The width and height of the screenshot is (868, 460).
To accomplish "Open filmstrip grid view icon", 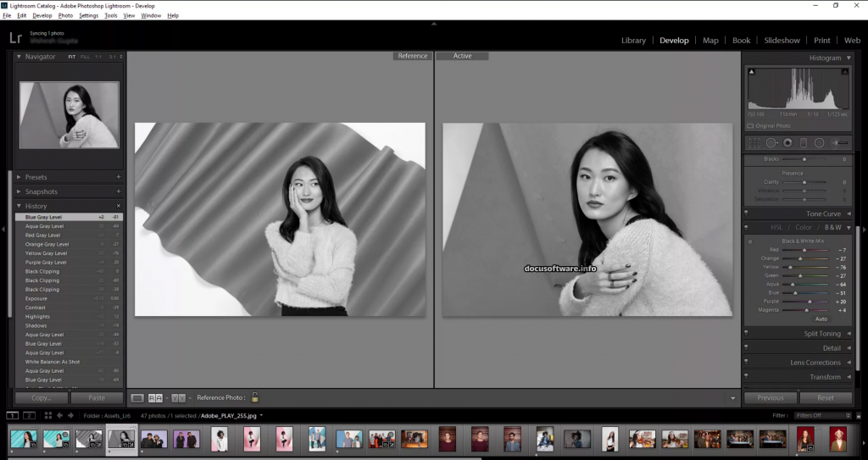I will point(47,416).
